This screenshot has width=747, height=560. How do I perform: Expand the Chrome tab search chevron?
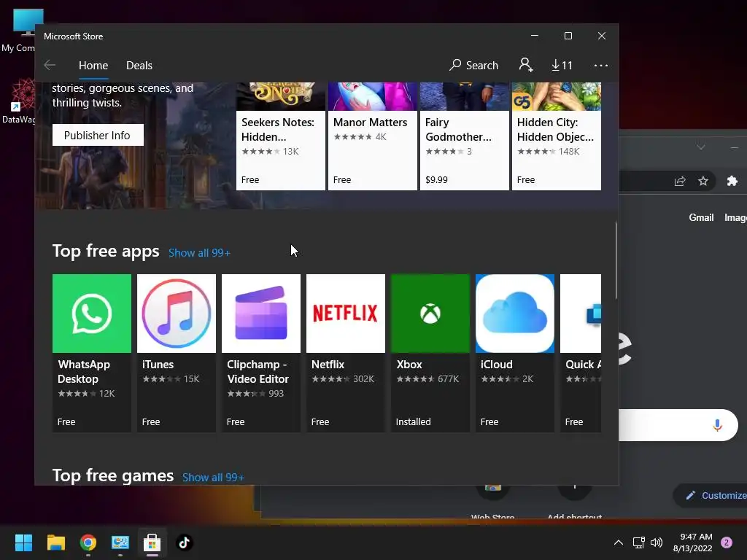[701, 147]
